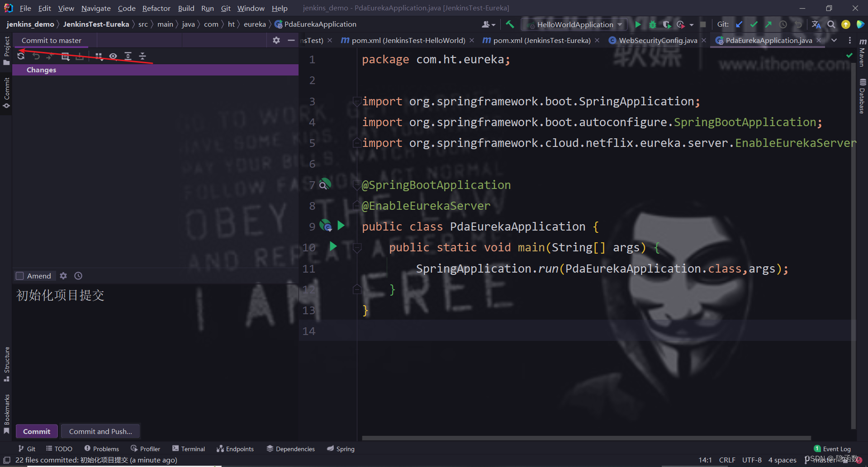This screenshot has height=467, width=868.
Task: Click editor horizontal scrollbar
Action: tap(586, 438)
